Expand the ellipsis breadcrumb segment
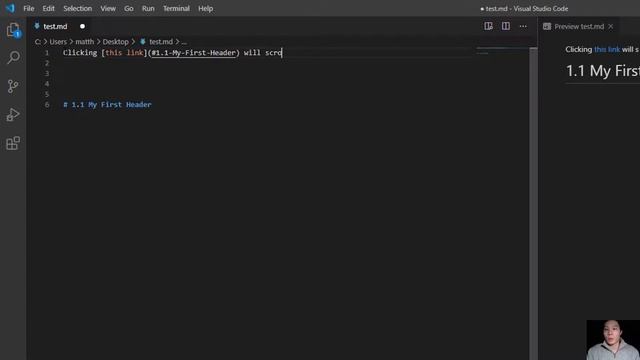The image size is (640, 360). click(184, 42)
